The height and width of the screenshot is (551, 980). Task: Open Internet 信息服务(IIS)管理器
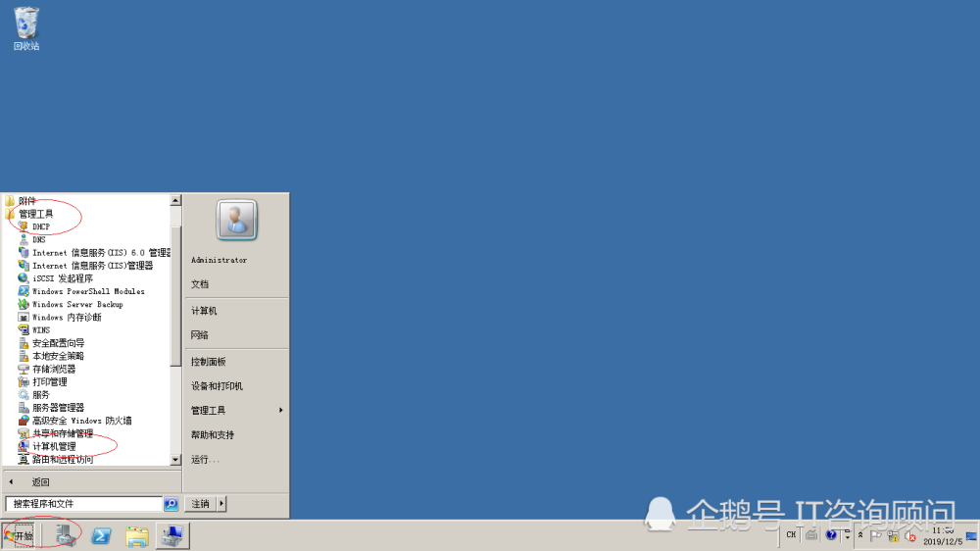coord(85,265)
